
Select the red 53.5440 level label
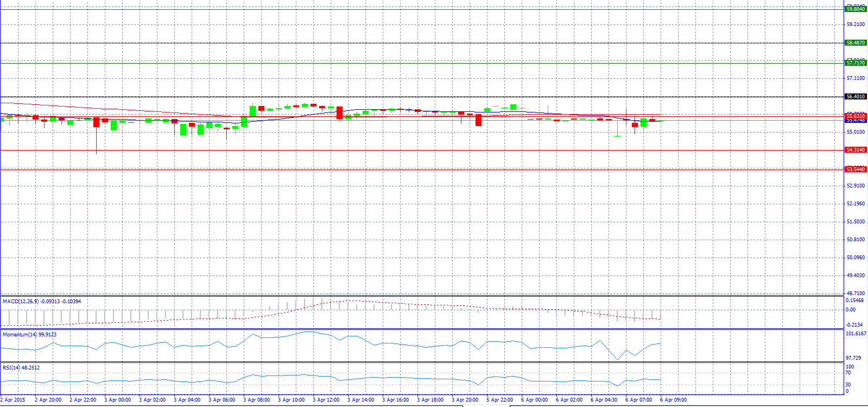tap(856, 170)
